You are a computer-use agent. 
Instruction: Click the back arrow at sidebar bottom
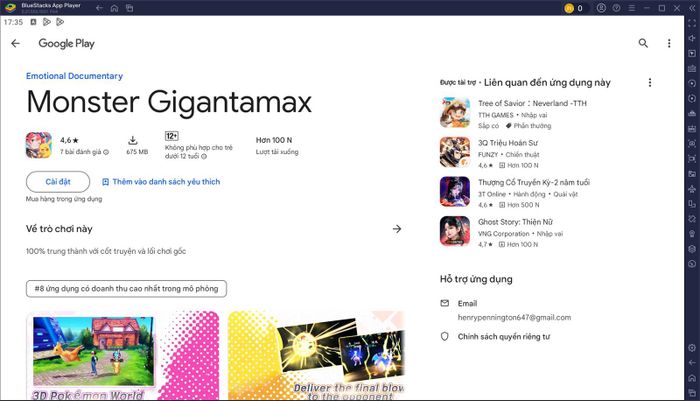[692, 363]
